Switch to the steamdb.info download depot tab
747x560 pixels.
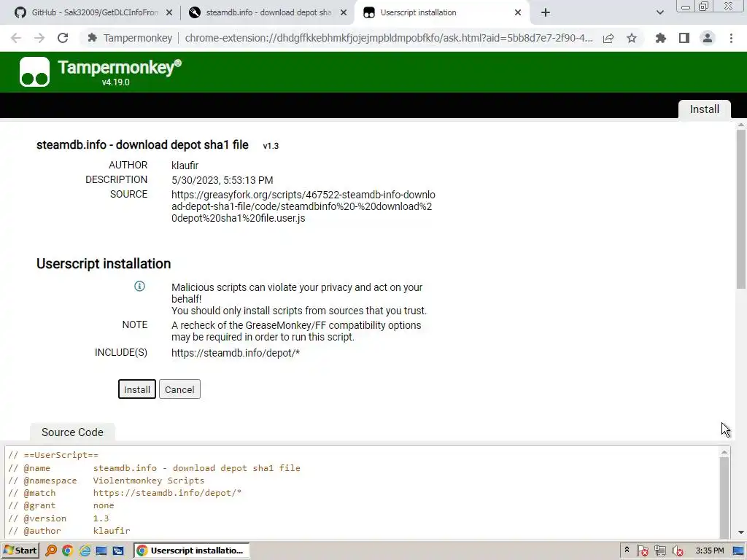(268, 13)
